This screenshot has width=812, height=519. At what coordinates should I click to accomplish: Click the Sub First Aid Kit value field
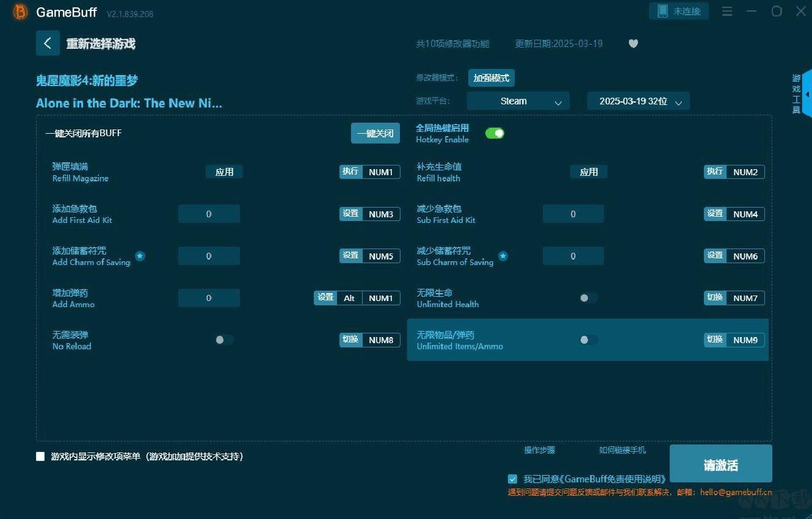tap(573, 214)
